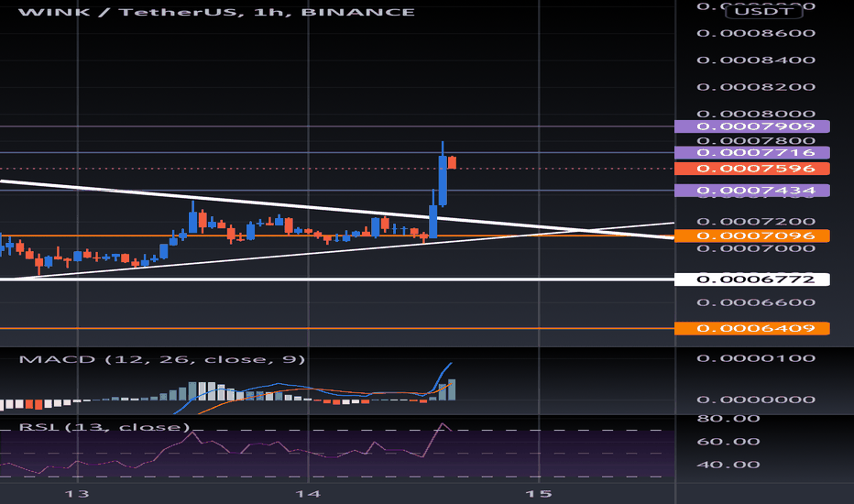
Task: Select the USDT currency button
Action: (763, 11)
